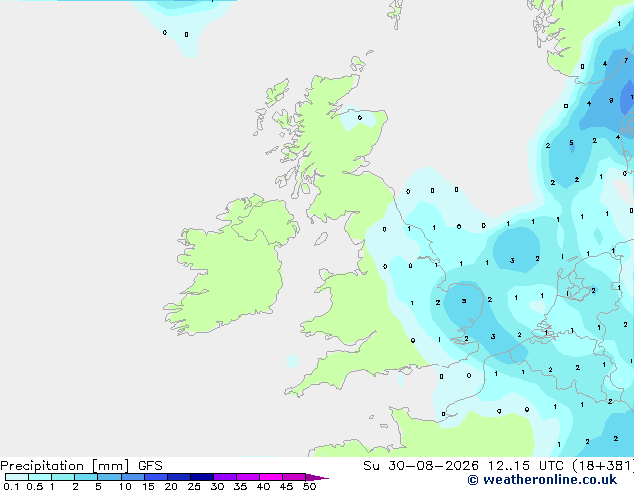Click the map value '7' near Norway

(x=626, y=61)
